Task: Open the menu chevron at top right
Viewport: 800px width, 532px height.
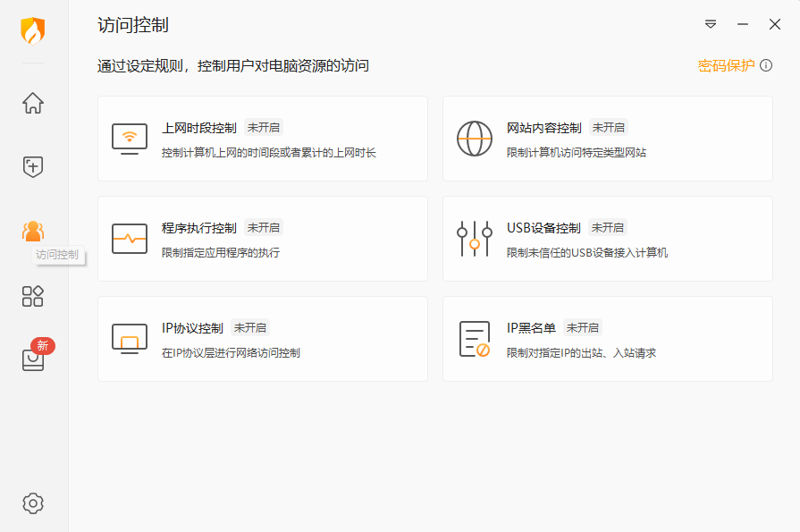Action: [x=710, y=24]
